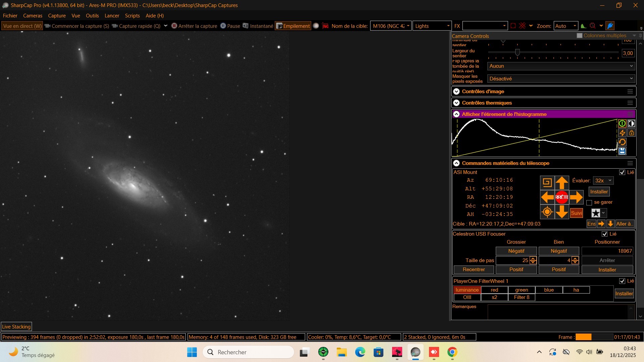Screen dimensions: 644x362
Task: Click the crosshair target icon in mount controls
Action: 547,212
